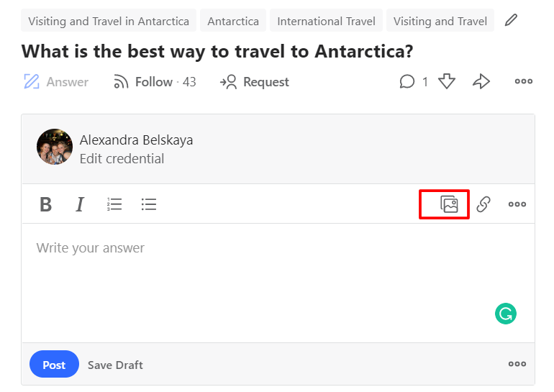
Task: Open the Antarctica topic tag
Action: pyautogui.click(x=233, y=21)
